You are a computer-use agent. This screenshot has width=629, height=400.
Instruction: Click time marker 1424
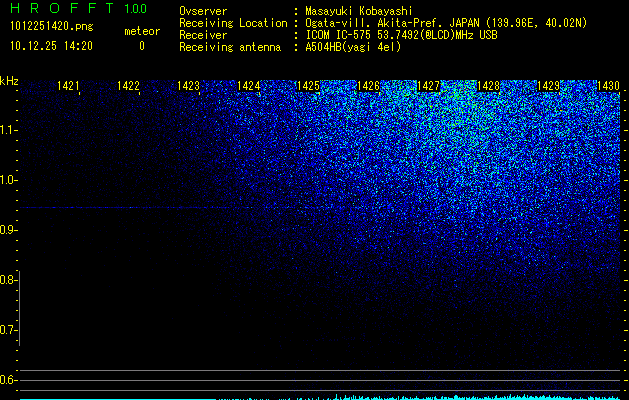click(x=248, y=86)
